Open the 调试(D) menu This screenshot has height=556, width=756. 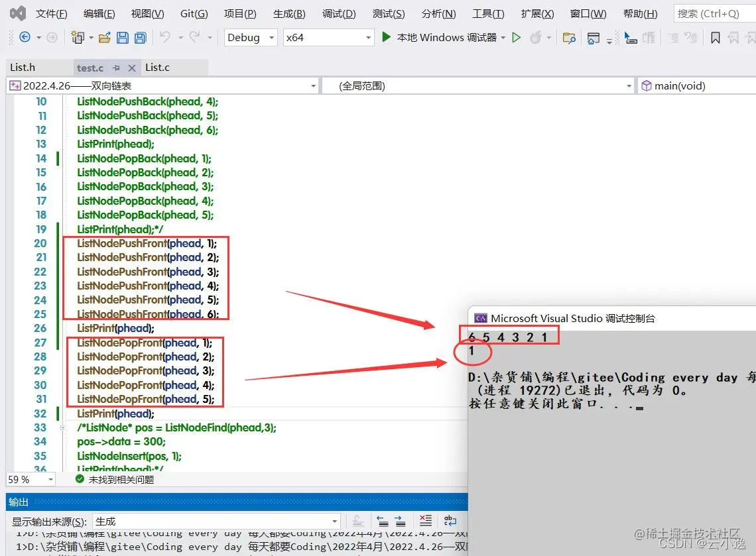pyautogui.click(x=338, y=13)
